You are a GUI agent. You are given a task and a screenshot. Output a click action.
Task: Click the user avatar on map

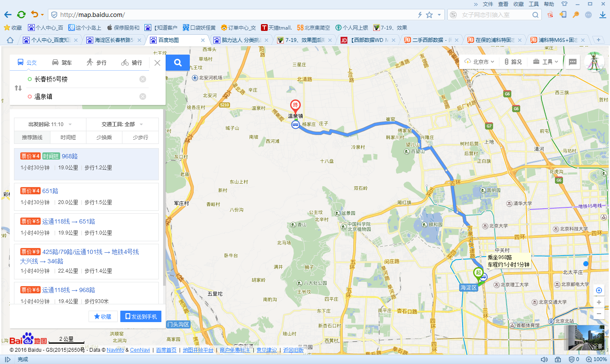594,62
